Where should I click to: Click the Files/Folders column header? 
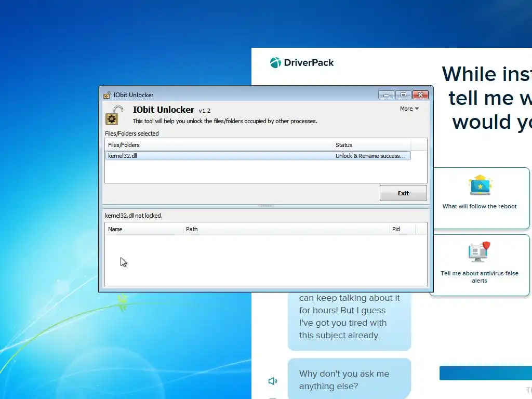point(219,145)
